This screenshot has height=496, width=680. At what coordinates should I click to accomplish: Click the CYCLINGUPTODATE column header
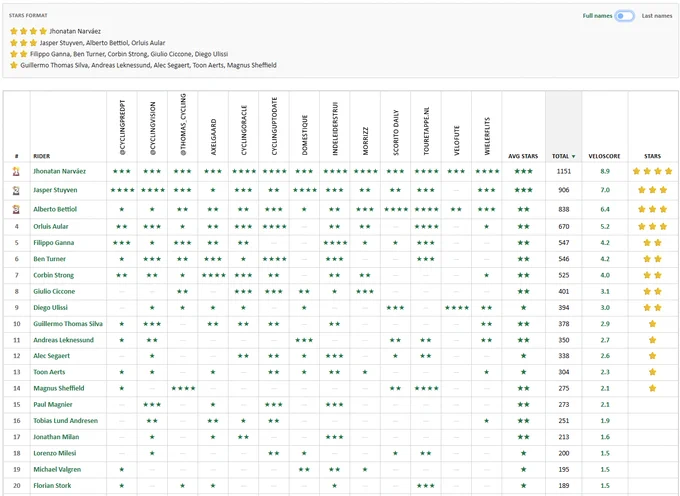point(274,126)
